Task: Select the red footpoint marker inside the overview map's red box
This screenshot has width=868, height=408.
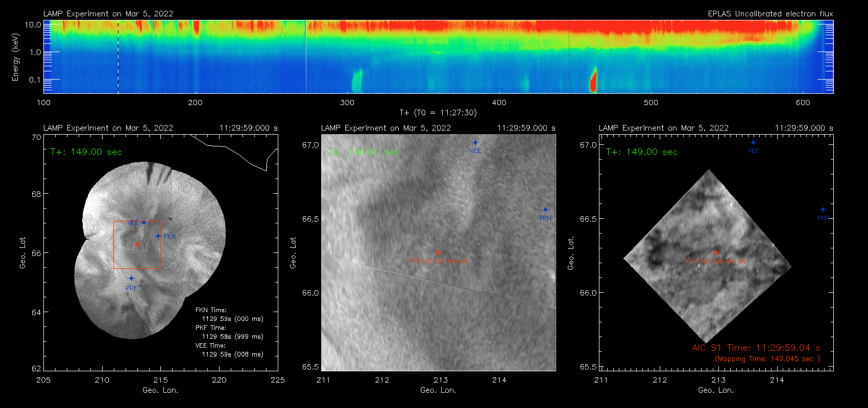Action: tap(137, 244)
